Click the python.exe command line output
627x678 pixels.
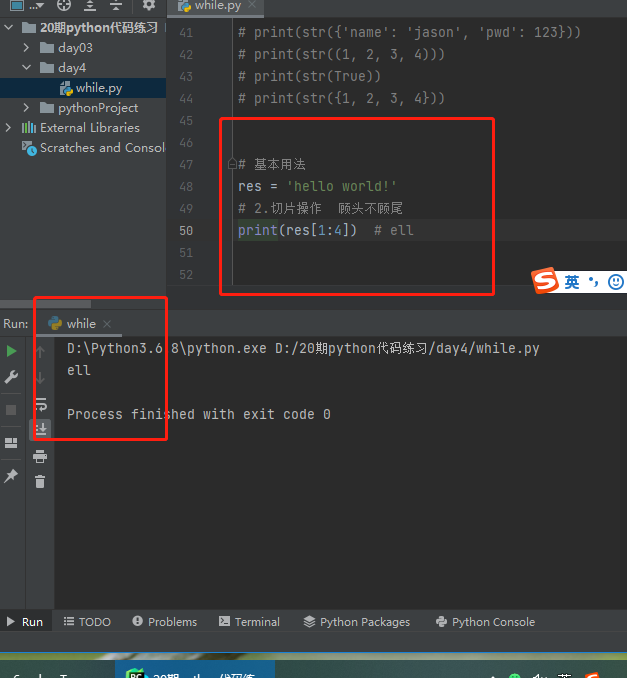303,348
